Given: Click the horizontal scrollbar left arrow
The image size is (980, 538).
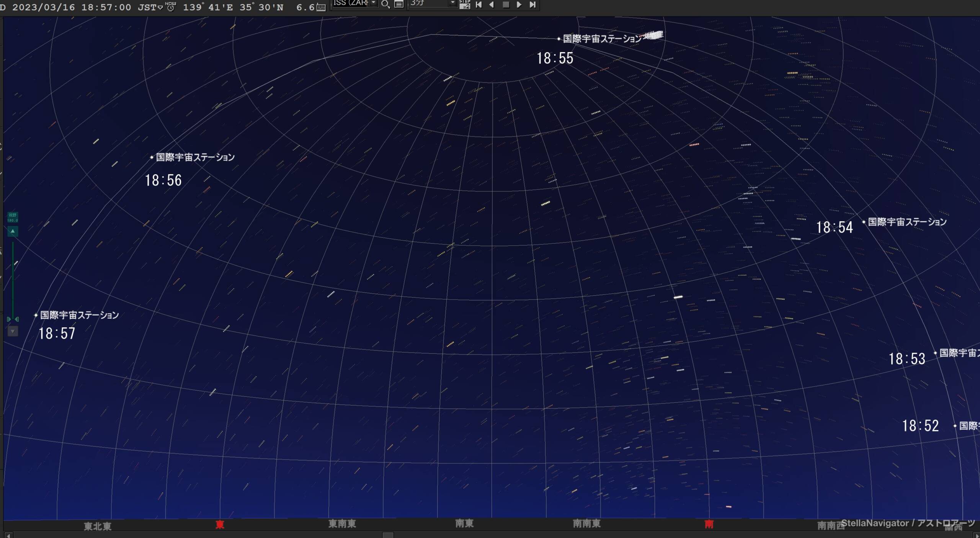Looking at the screenshot, I should (8, 535).
